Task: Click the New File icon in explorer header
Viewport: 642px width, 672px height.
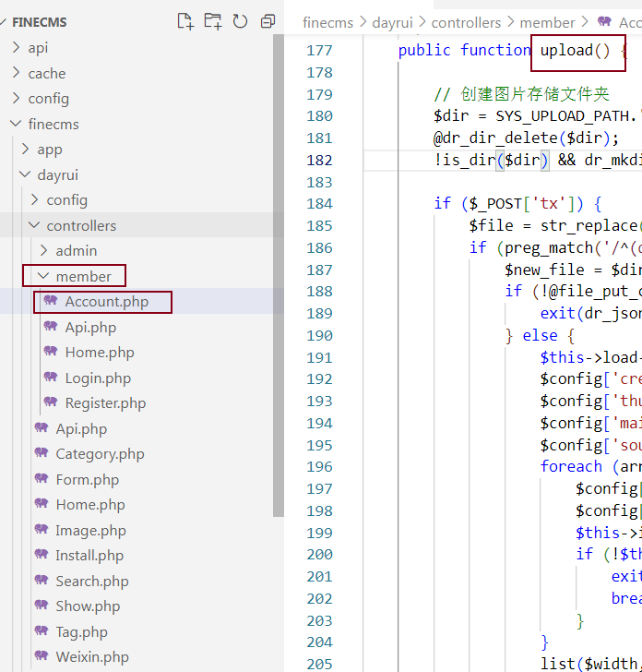Action: pyautogui.click(x=184, y=21)
